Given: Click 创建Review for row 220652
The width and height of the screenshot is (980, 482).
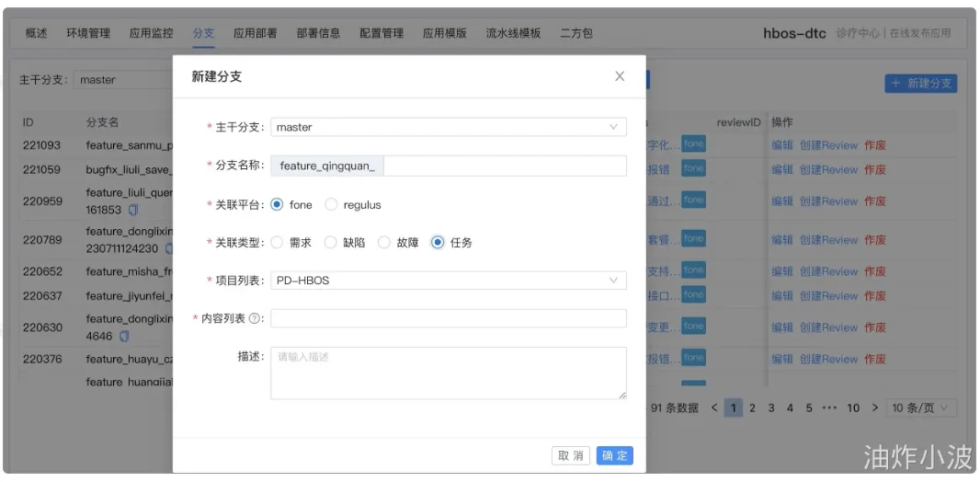Looking at the screenshot, I should 828,271.
